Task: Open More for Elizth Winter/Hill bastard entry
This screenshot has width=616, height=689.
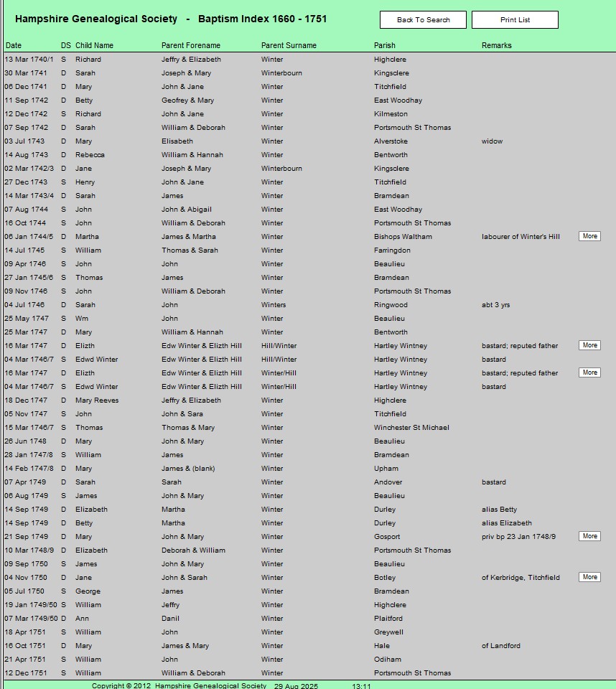Action: click(x=589, y=372)
